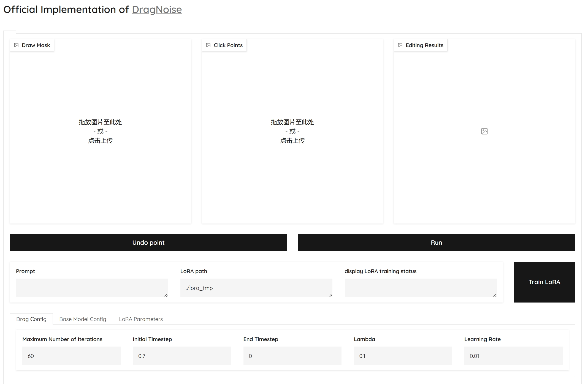The height and width of the screenshot is (384, 588).
Task: Click the Prompt textarea resize handle
Action: click(166, 295)
